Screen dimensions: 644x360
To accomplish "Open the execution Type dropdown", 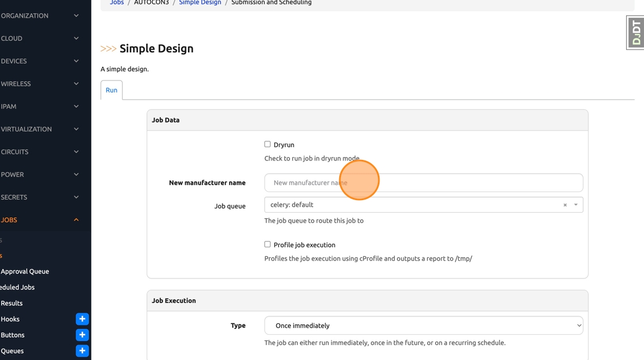I will 423,325.
